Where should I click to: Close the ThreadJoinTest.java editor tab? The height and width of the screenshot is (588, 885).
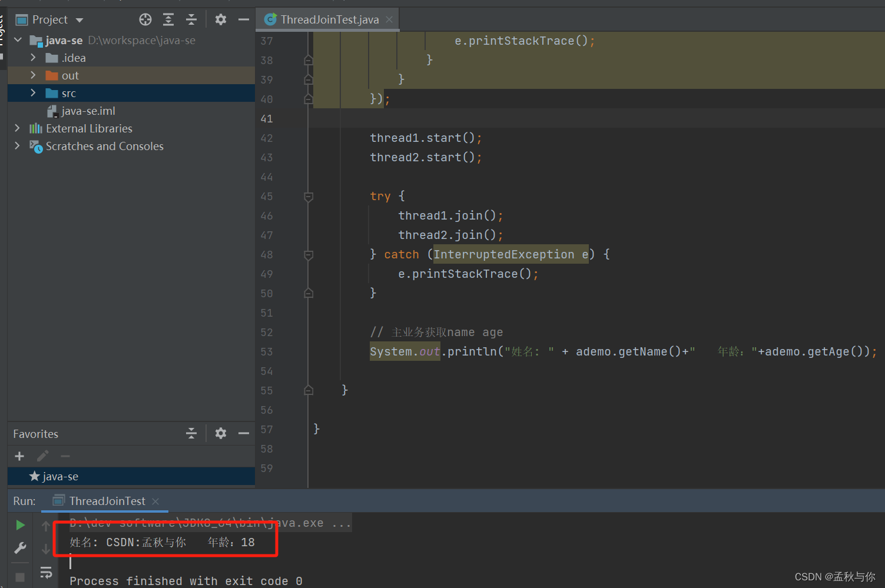point(389,19)
